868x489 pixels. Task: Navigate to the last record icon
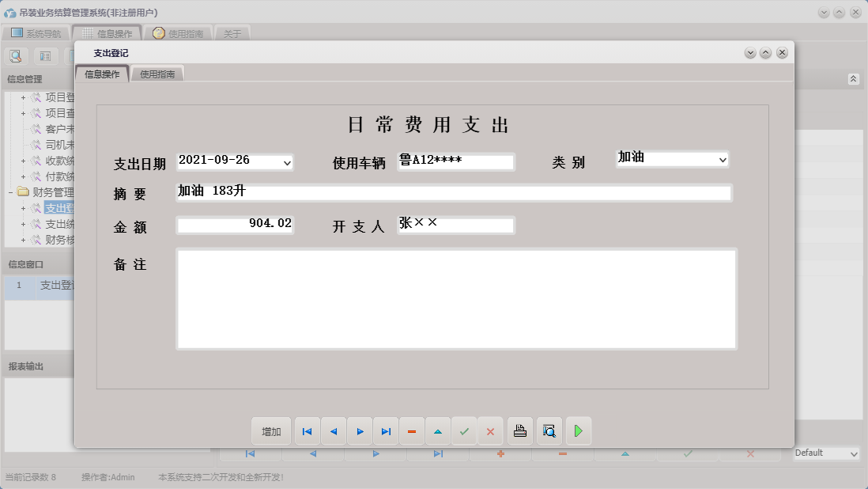386,430
